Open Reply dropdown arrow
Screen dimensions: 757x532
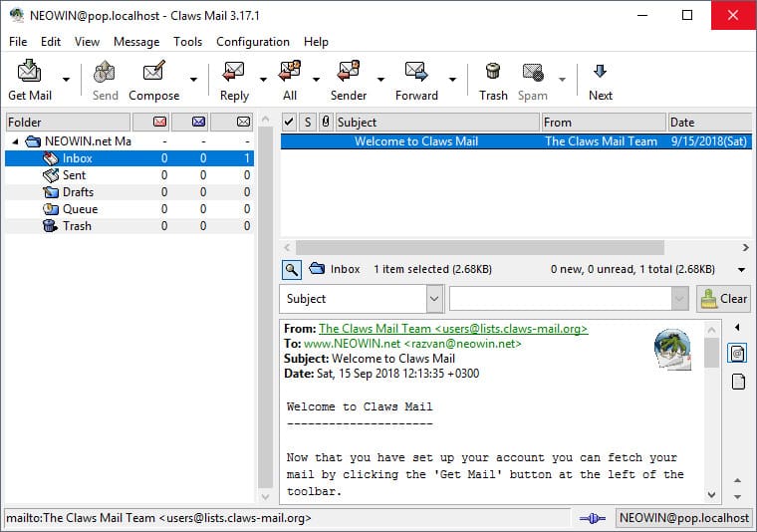(263, 79)
